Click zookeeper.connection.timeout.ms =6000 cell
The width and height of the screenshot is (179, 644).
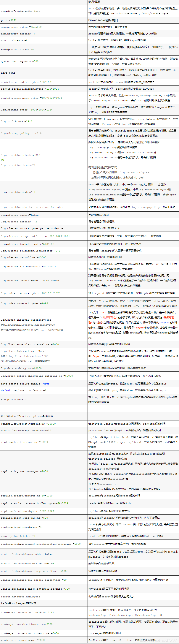(44, 634)
